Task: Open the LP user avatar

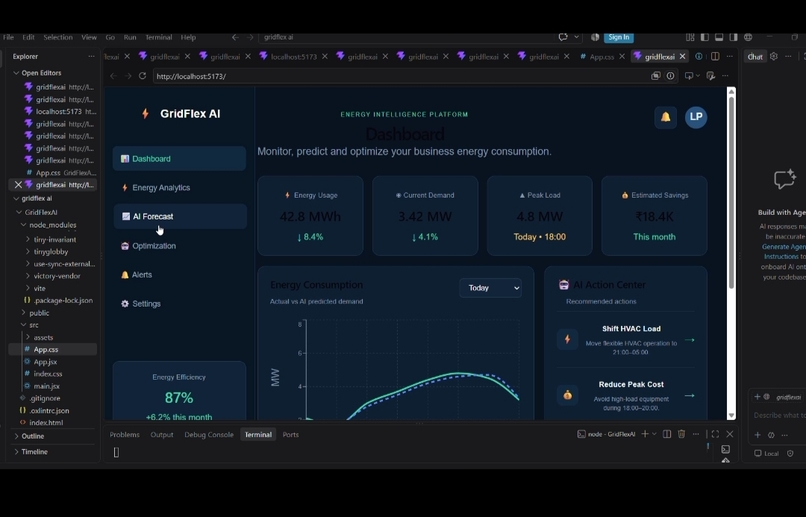Action: [696, 117]
